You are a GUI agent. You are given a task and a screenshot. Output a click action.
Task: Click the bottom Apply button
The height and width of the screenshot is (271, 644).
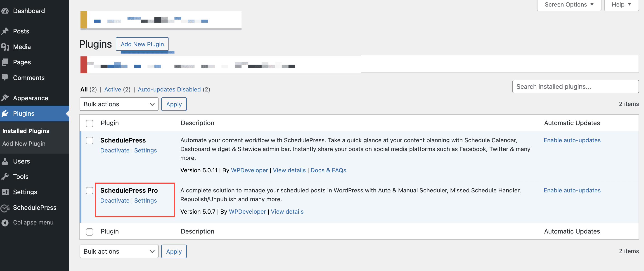coord(174,251)
